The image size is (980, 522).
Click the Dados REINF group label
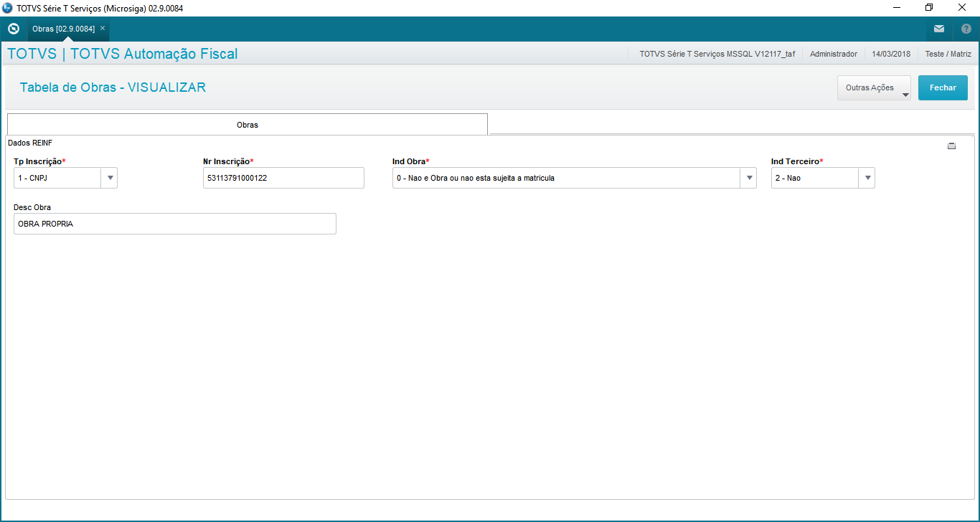[x=30, y=143]
